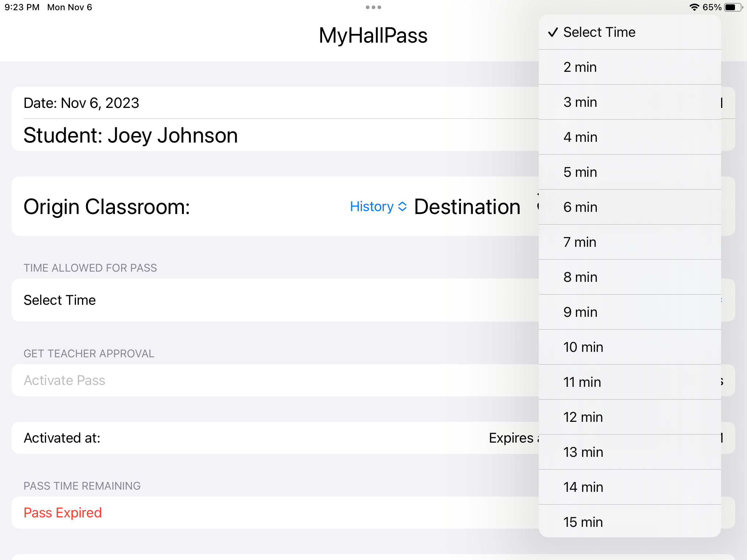Click the 65% battery percentage
Image resolution: width=747 pixels, height=560 pixels.
coord(712,7)
